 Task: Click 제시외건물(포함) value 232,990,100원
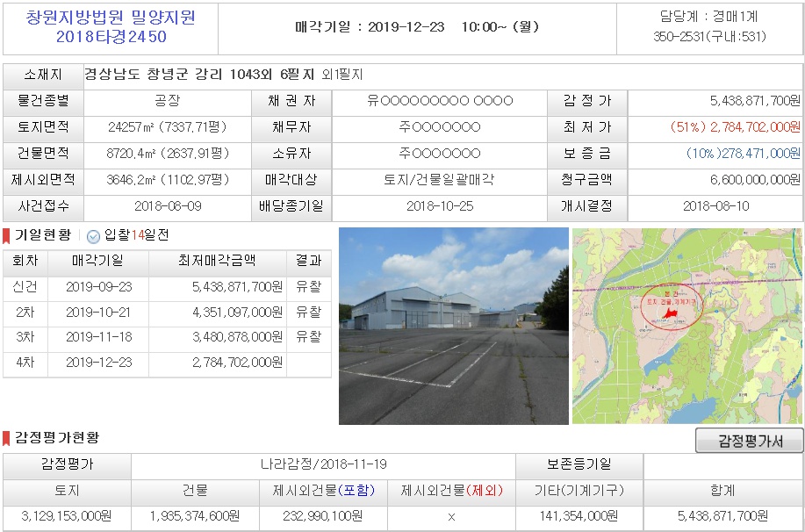[323, 516]
